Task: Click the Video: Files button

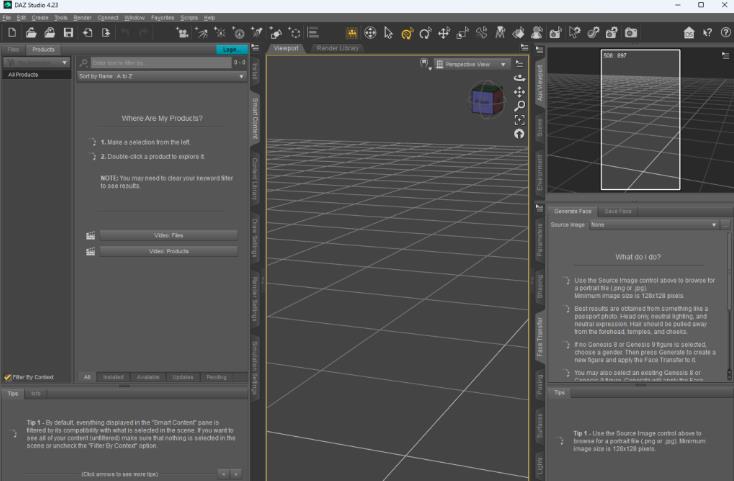Action: [169, 235]
